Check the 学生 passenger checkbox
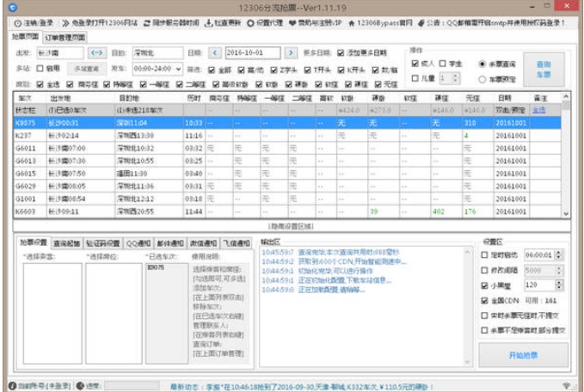 tap(442, 64)
